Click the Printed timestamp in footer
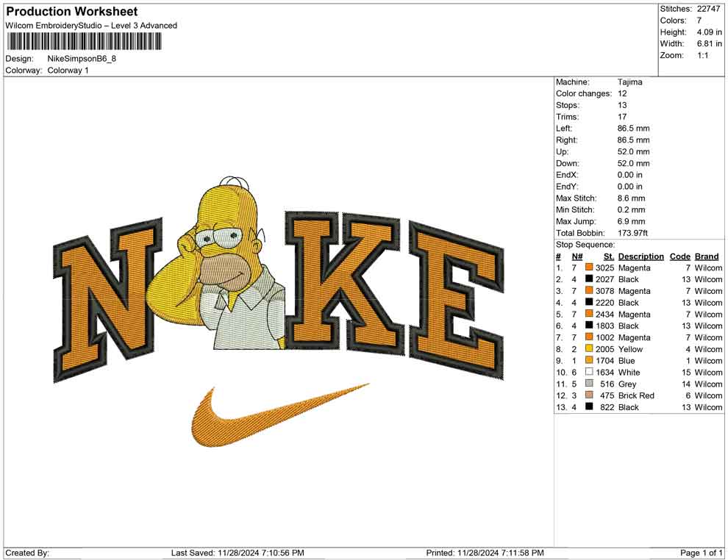This screenshot has height=560, width=728. tap(485, 553)
